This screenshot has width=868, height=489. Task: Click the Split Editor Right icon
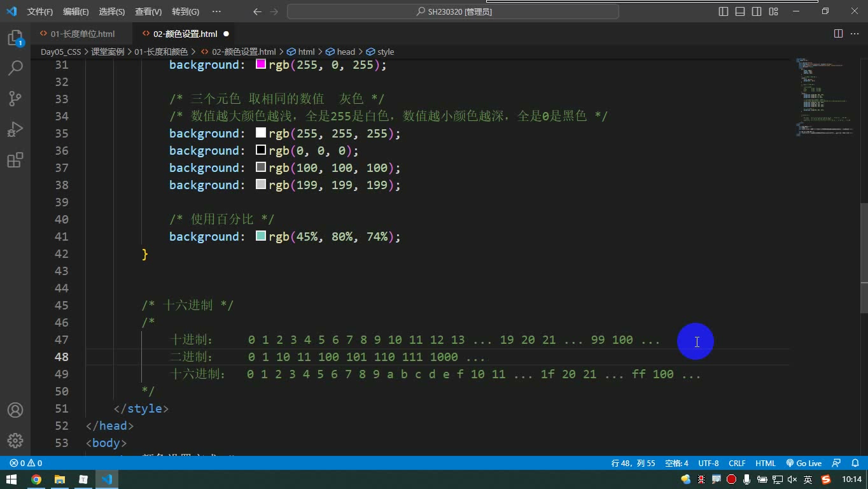[x=838, y=34]
